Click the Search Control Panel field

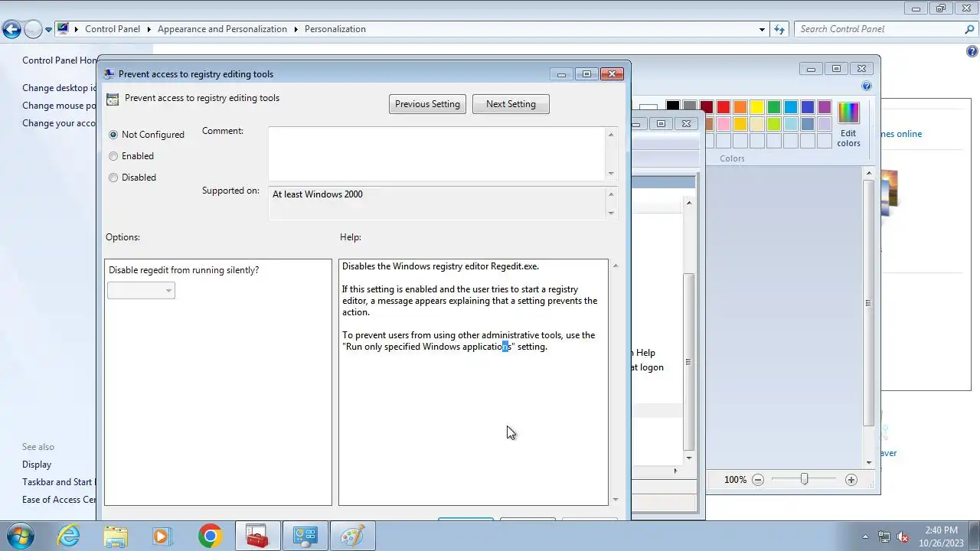coord(879,29)
